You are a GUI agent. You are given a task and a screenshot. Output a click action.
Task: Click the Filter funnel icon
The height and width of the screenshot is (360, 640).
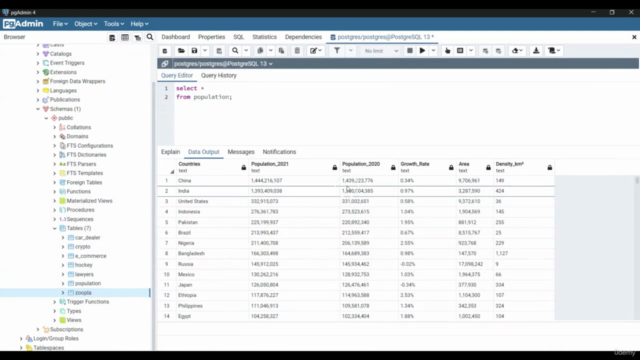pos(337,51)
